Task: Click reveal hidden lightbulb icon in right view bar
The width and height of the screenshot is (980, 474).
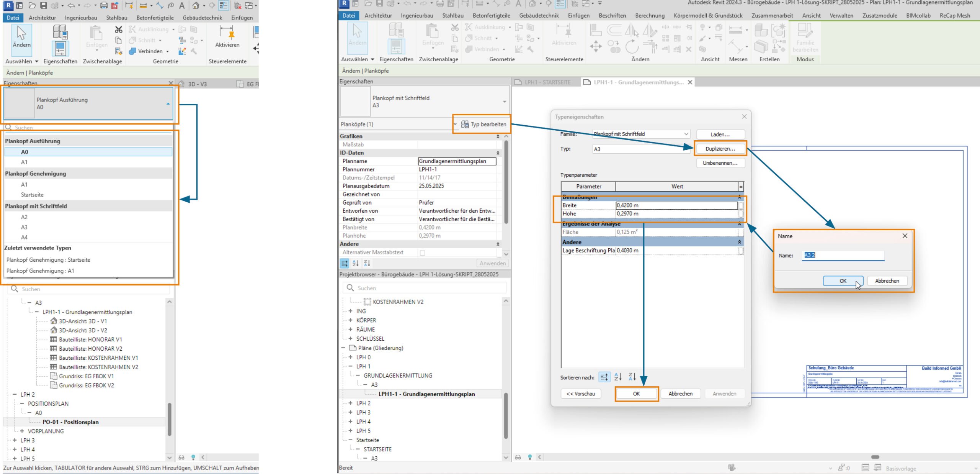Action: coord(530,457)
